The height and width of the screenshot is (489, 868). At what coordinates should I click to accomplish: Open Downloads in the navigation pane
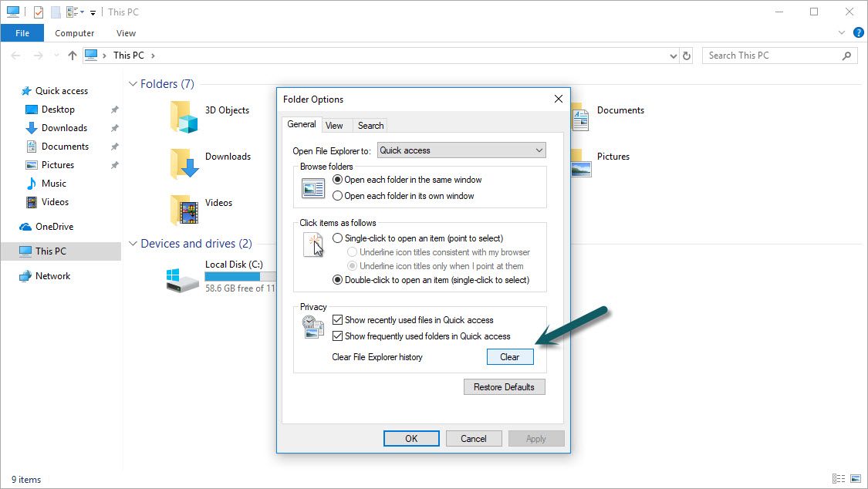coord(64,128)
